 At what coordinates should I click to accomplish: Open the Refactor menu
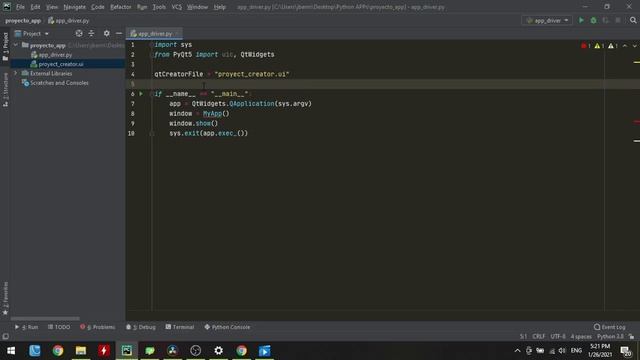(120, 7)
